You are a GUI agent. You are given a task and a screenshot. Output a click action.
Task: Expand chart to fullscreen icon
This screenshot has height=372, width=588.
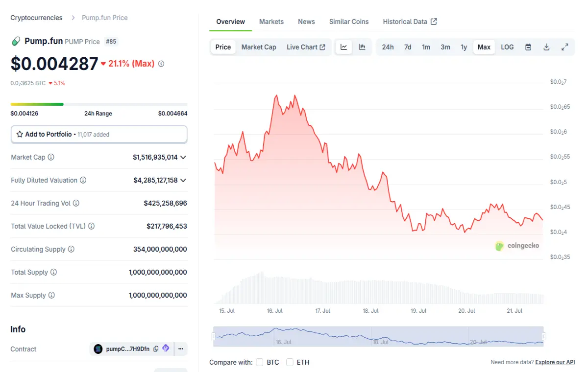point(564,47)
